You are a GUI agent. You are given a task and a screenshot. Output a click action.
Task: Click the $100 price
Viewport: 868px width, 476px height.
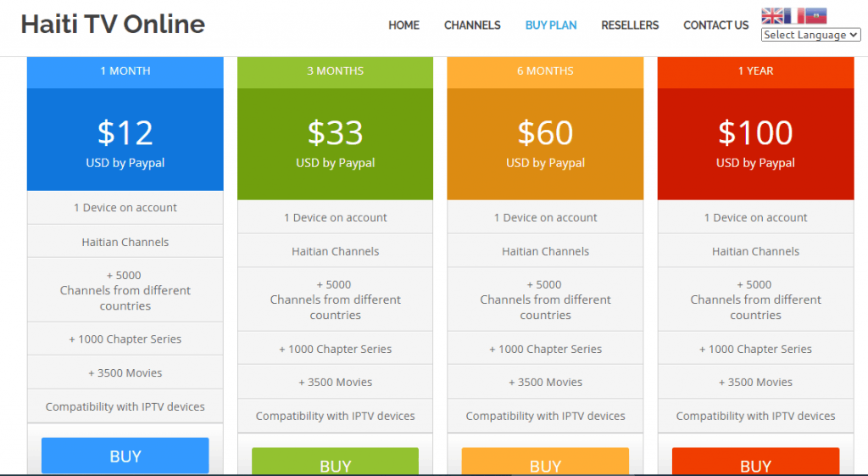coord(755,133)
